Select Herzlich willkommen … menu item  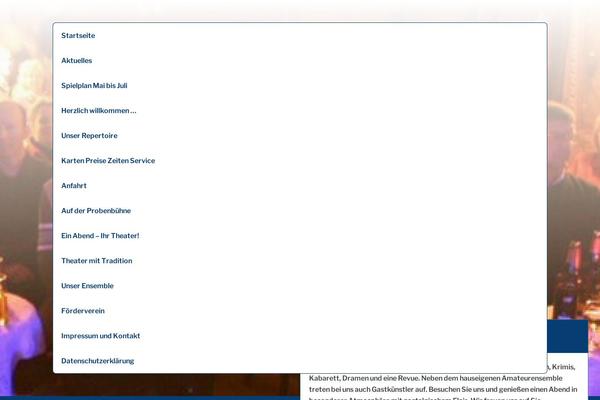click(99, 111)
